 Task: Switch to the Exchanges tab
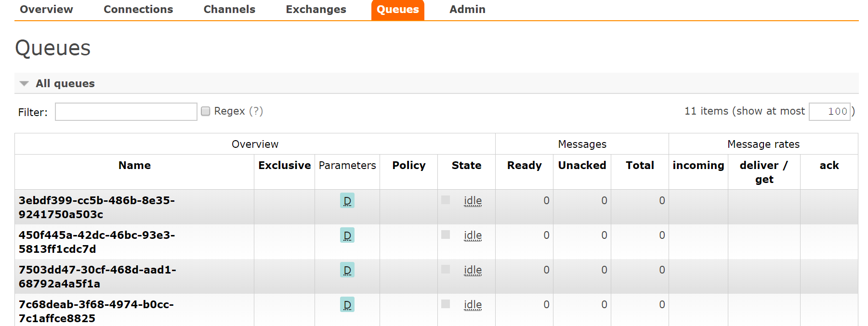pyautogui.click(x=316, y=10)
